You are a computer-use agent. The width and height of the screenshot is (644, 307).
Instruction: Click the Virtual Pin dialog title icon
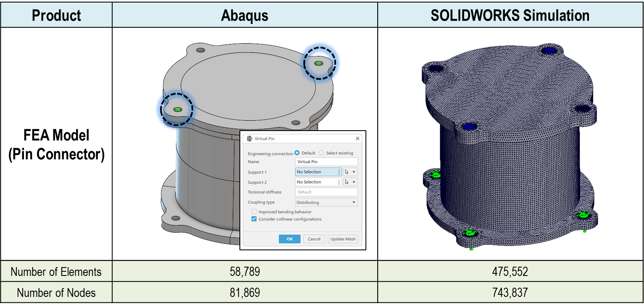[249, 139]
